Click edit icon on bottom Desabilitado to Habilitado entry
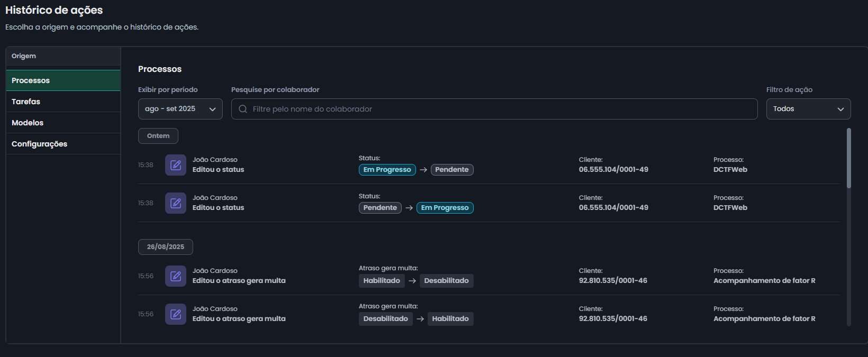Image resolution: width=868 pixels, height=357 pixels. [x=175, y=314]
